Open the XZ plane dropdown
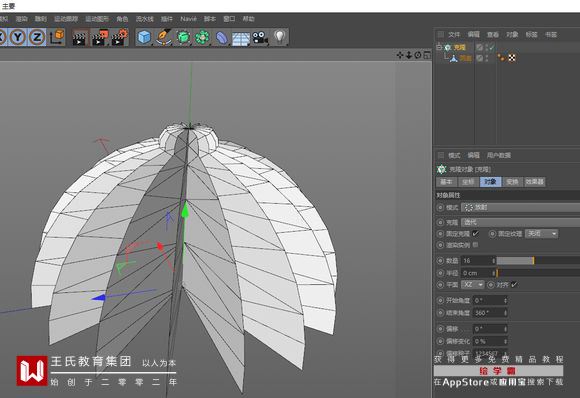The height and width of the screenshot is (398, 580). 473,284
